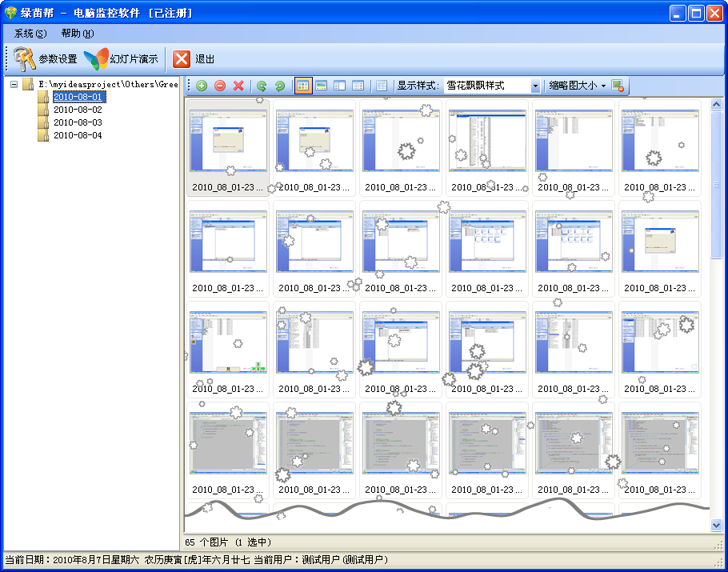Click the green add image icon

pyautogui.click(x=202, y=86)
